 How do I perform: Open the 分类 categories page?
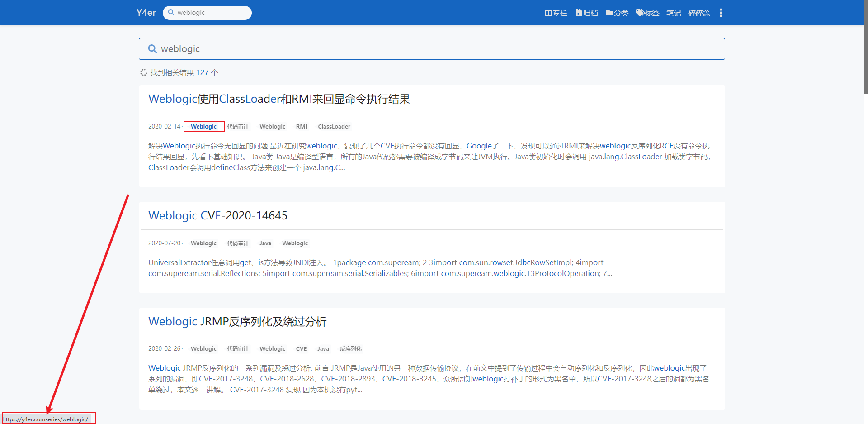click(617, 13)
